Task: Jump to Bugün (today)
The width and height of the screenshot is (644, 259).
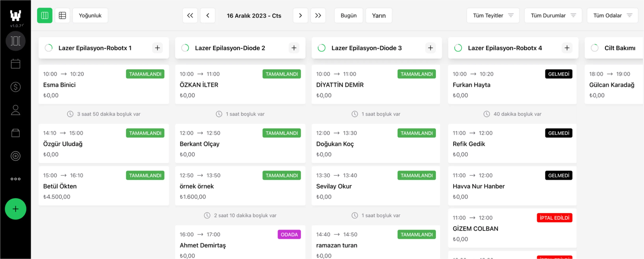Action: point(348,16)
